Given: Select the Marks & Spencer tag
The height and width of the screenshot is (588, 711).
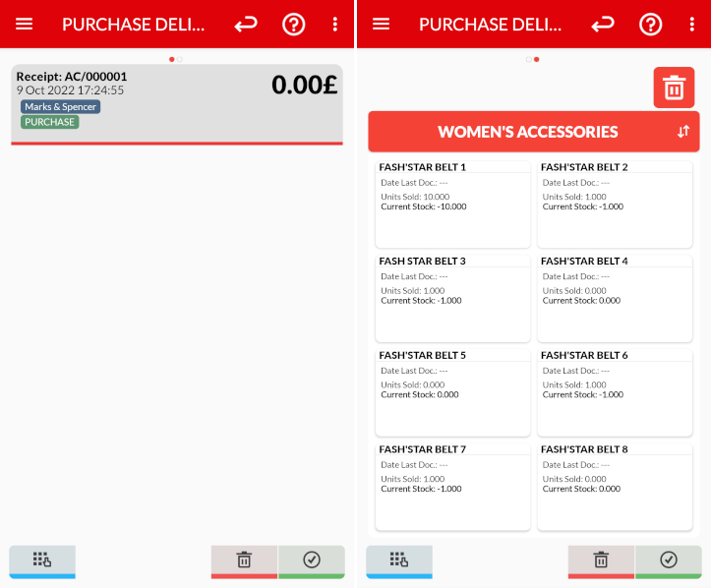Looking at the screenshot, I should (60, 106).
